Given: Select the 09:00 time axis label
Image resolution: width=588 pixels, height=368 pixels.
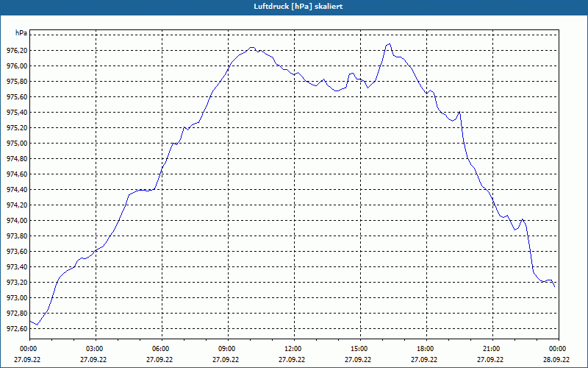Looking at the screenshot, I should [x=228, y=349].
